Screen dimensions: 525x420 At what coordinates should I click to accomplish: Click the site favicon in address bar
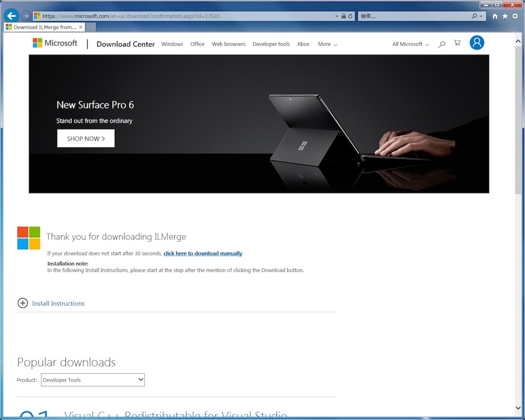click(37, 16)
